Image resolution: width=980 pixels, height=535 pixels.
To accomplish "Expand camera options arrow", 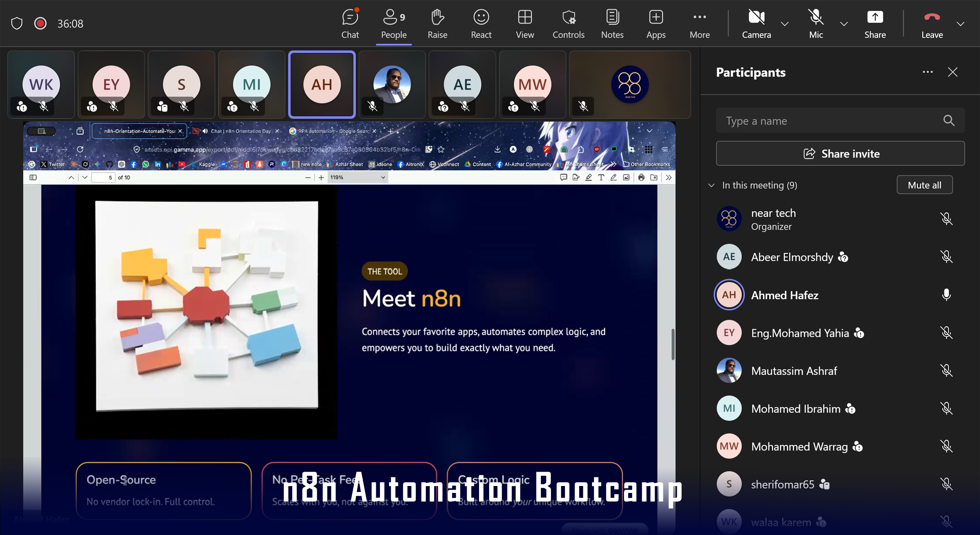I will pyautogui.click(x=785, y=24).
